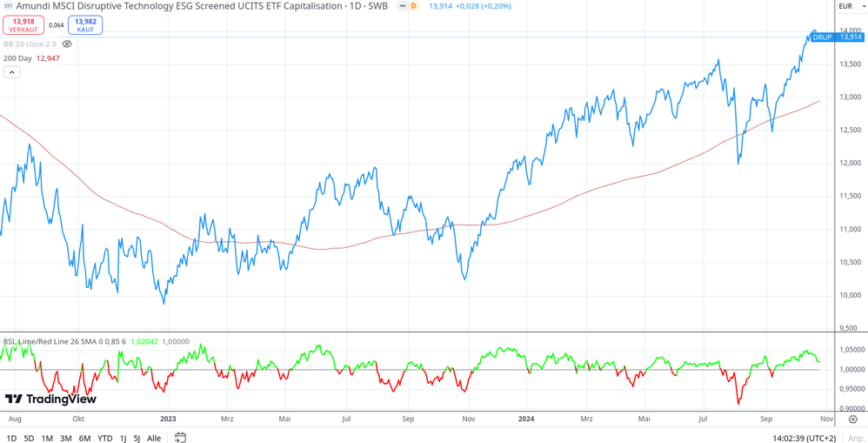The image size is (868, 443).
Task: Open the go-to-date calendar icon
Action: coord(182,438)
